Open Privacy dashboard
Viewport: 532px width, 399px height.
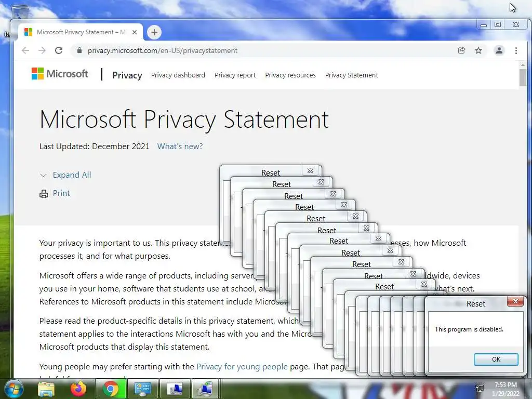coord(178,75)
